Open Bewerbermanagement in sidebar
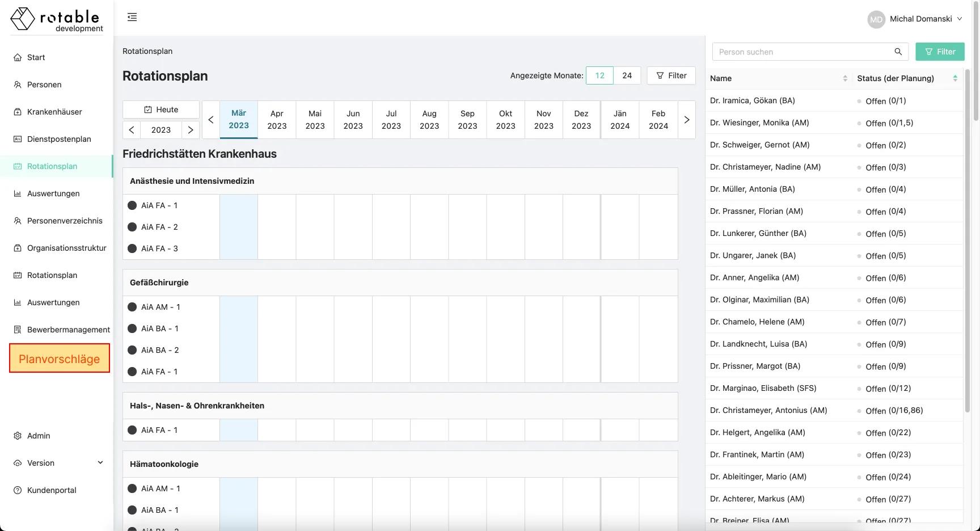The width and height of the screenshot is (980, 531). click(68, 330)
